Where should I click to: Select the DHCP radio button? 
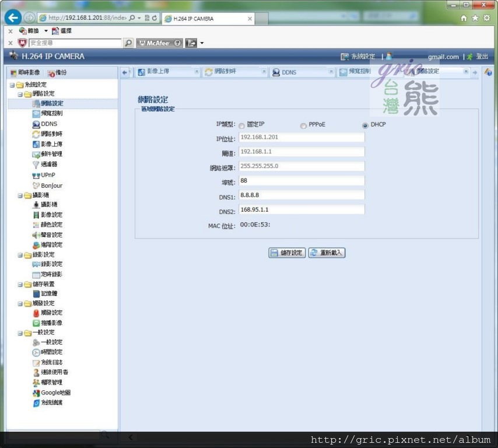pyautogui.click(x=365, y=126)
